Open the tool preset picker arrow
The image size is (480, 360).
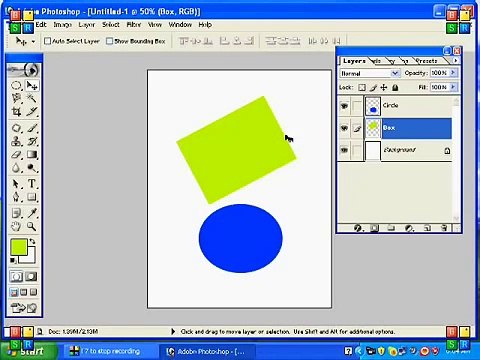point(33,41)
